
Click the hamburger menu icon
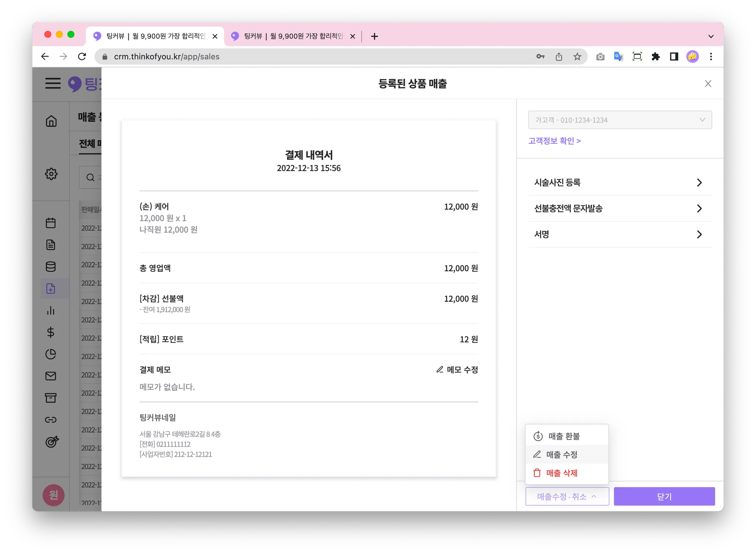[x=53, y=83]
